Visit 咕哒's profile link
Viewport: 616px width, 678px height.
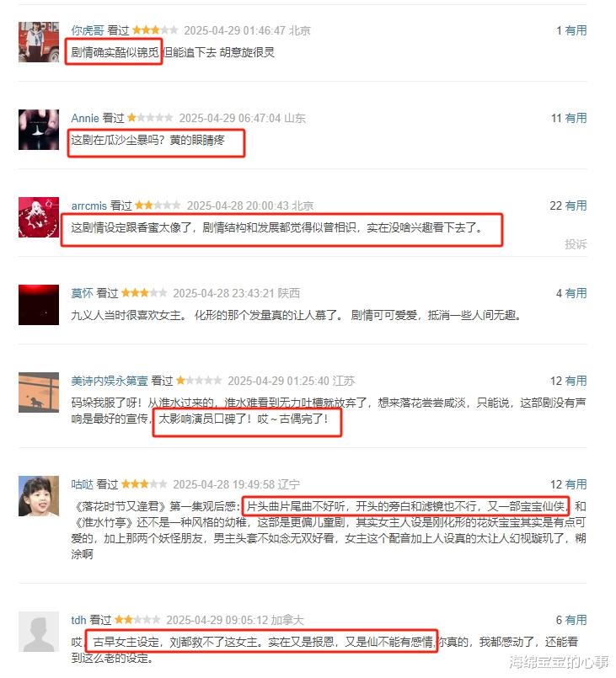pos(83,484)
